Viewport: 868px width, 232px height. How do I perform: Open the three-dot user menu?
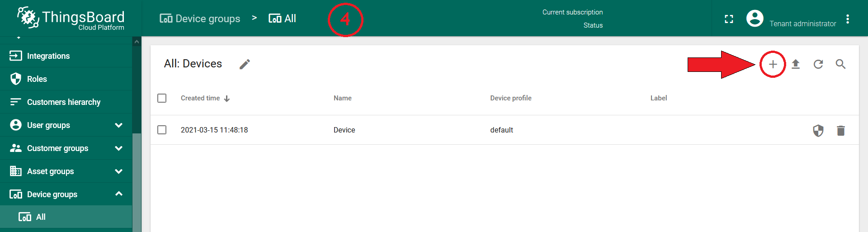click(x=848, y=19)
